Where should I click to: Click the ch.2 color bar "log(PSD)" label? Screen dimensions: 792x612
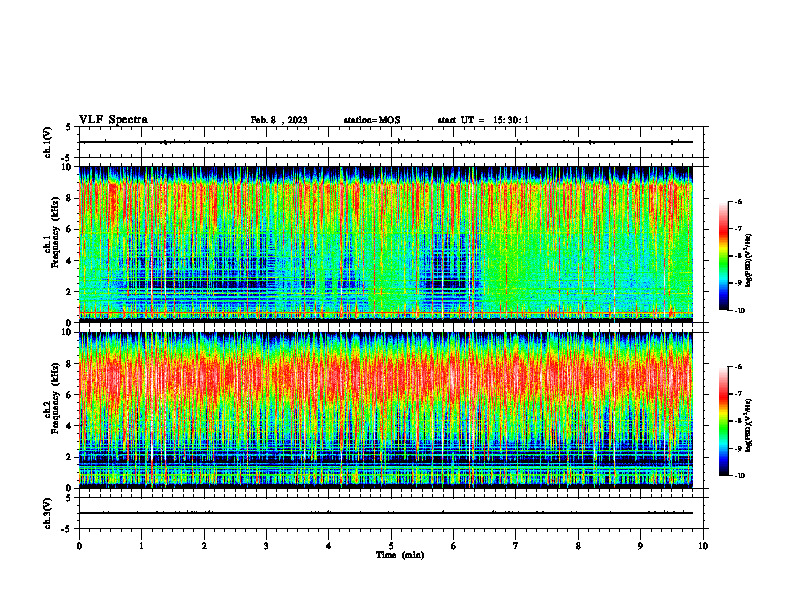(x=749, y=426)
